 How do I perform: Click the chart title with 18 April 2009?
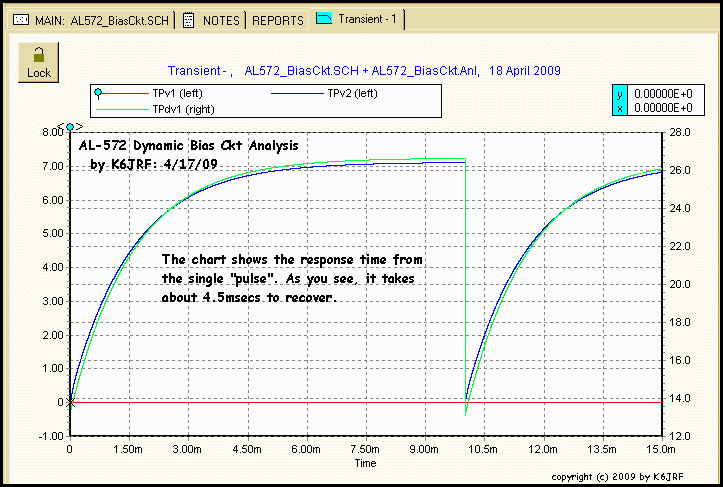point(364,71)
